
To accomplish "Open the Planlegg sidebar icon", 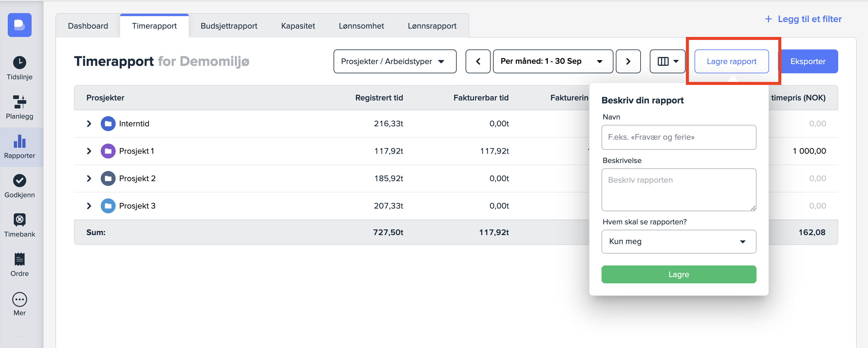I will tap(20, 102).
